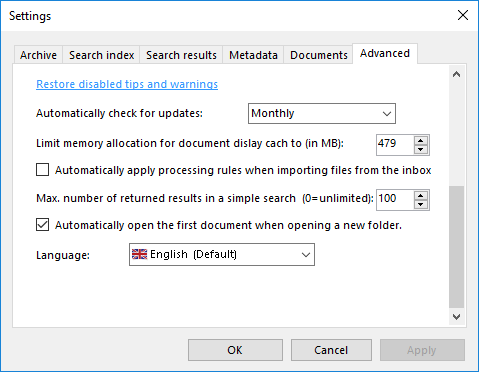Click Restore disabled tips and warnings link
The image size is (479, 372).
coord(127,84)
